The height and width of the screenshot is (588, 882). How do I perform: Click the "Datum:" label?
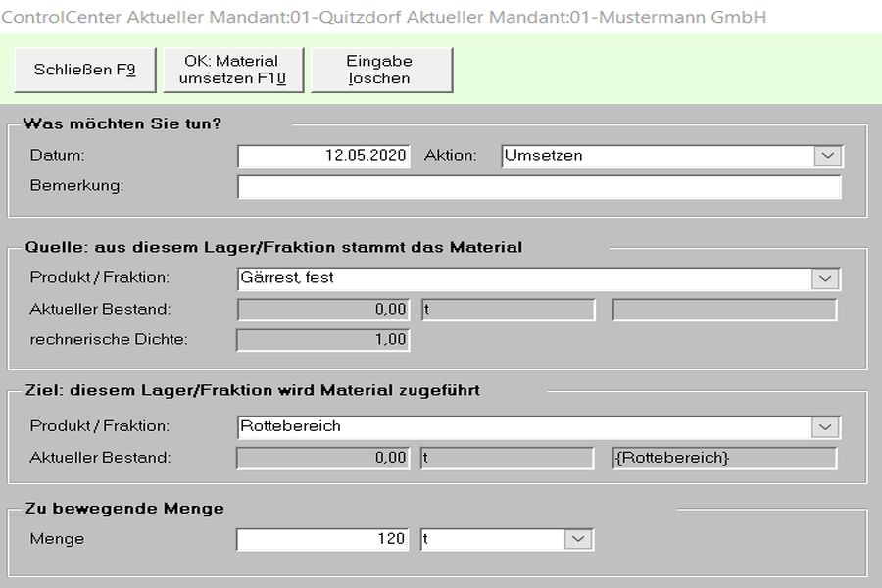click(58, 155)
